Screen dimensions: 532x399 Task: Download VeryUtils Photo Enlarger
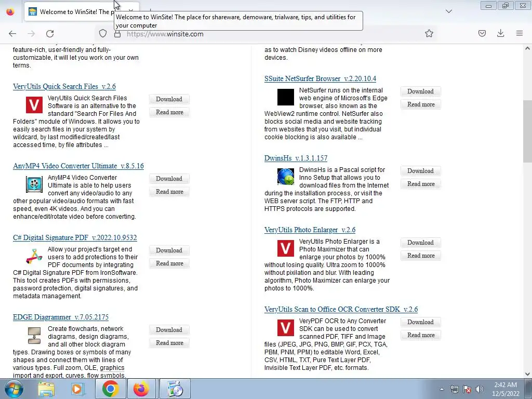[x=420, y=242]
